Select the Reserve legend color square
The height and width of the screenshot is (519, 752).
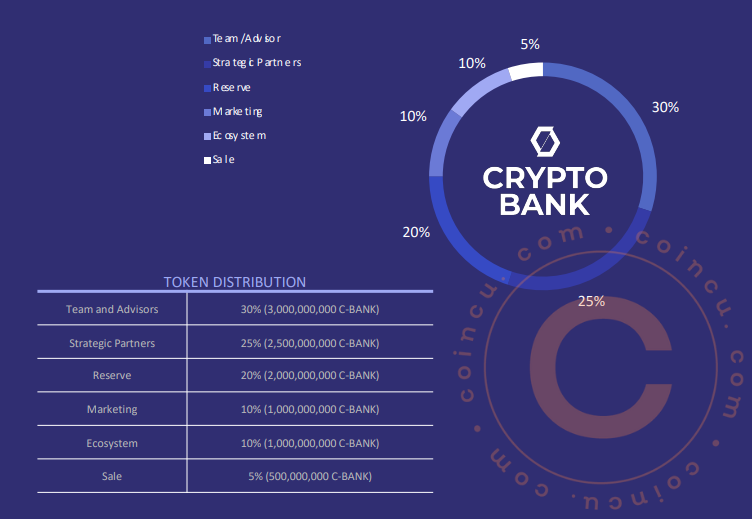pyautogui.click(x=207, y=88)
